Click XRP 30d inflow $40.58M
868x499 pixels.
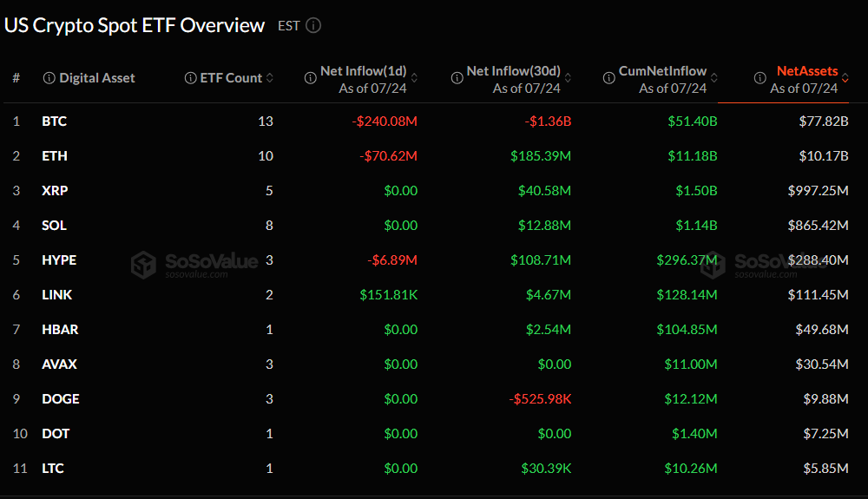click(x=544, y=191)
